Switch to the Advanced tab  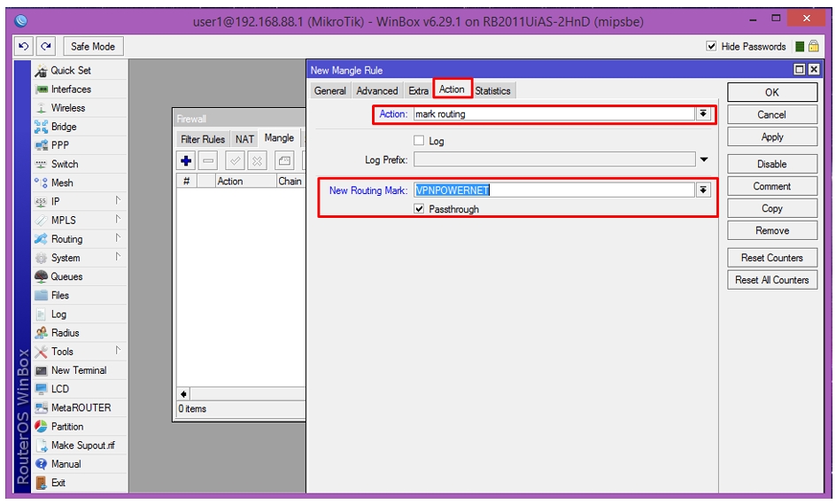coord(377,90)
